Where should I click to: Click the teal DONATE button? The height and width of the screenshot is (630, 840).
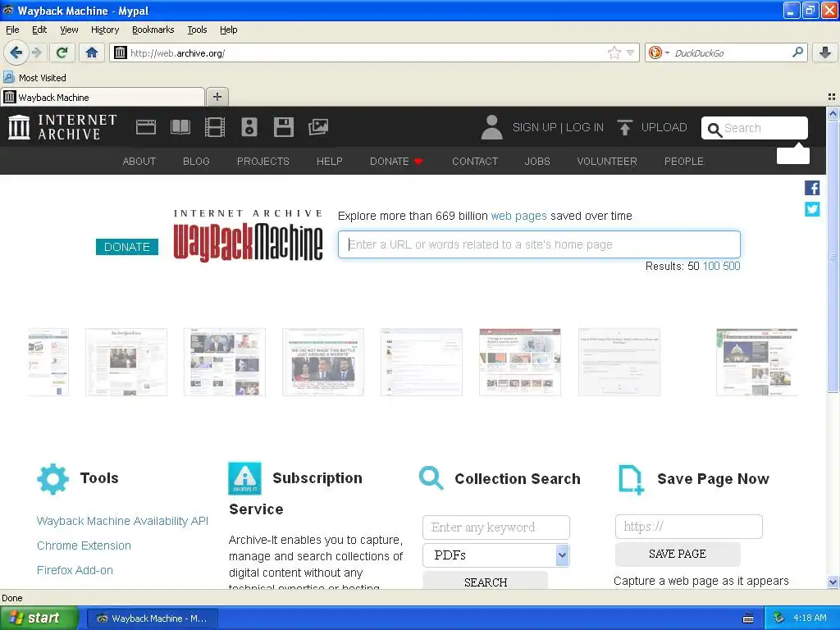(x=127, y=247)
